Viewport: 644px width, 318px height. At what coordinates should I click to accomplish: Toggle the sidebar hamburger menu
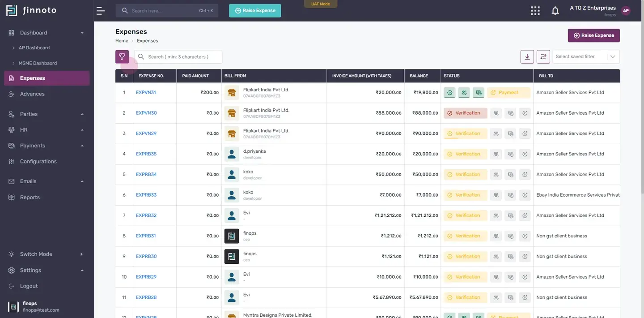click(101, 11)
